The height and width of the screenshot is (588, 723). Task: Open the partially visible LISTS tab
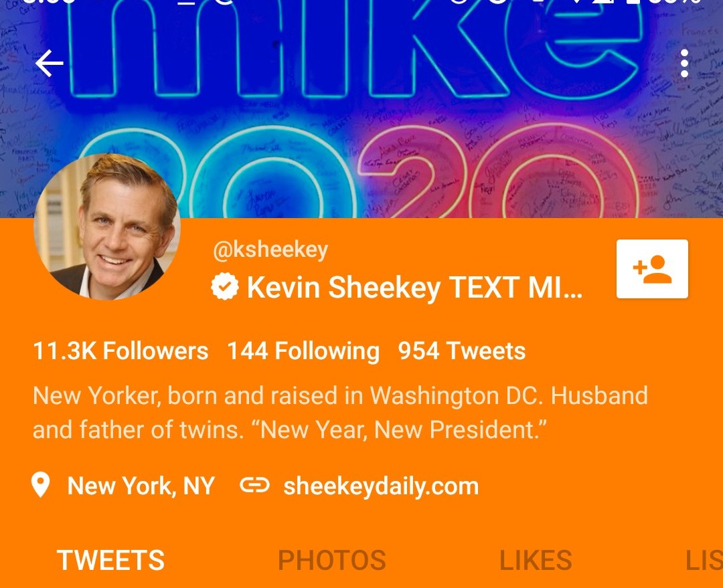pos(704,560)
